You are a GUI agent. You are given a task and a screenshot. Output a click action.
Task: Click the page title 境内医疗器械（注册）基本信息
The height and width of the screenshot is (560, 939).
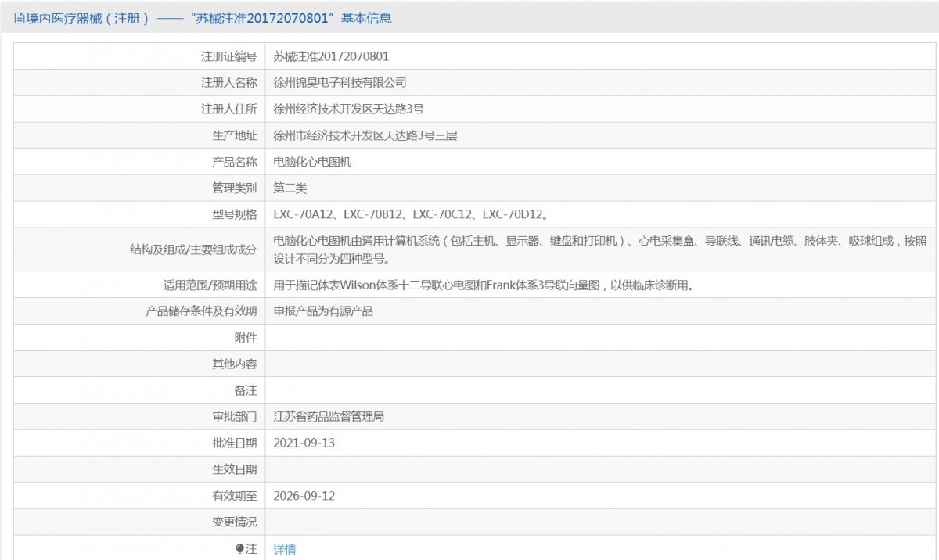[209, 18]
